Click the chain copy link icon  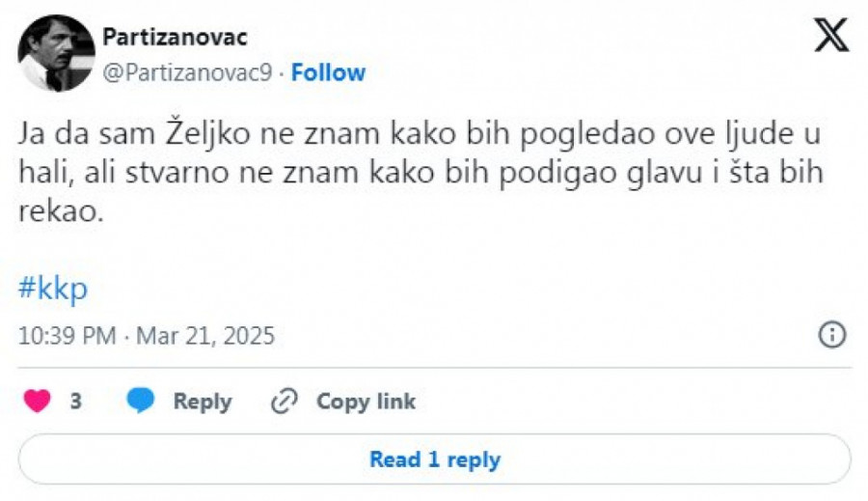(285, 402)
